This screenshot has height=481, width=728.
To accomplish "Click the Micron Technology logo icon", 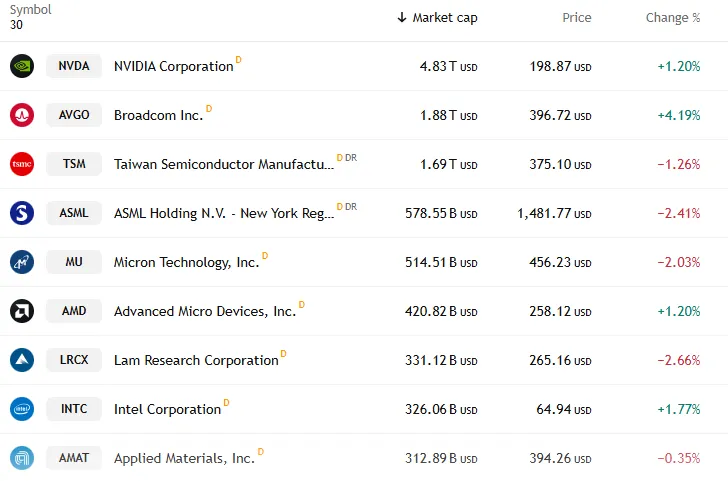I will pos(22,262).
